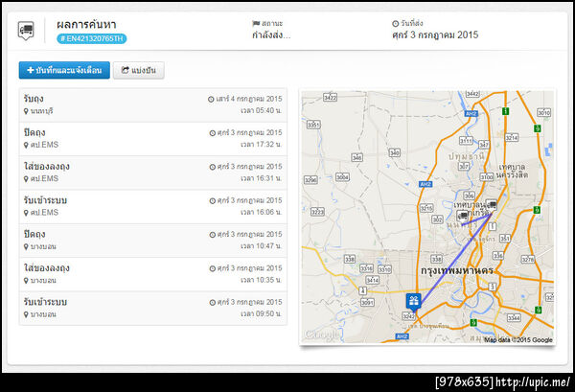The width and height of the screenshot is (575, 392).
Task: Click the tracking number badge EN421320765TH
Action: (92, 38)
